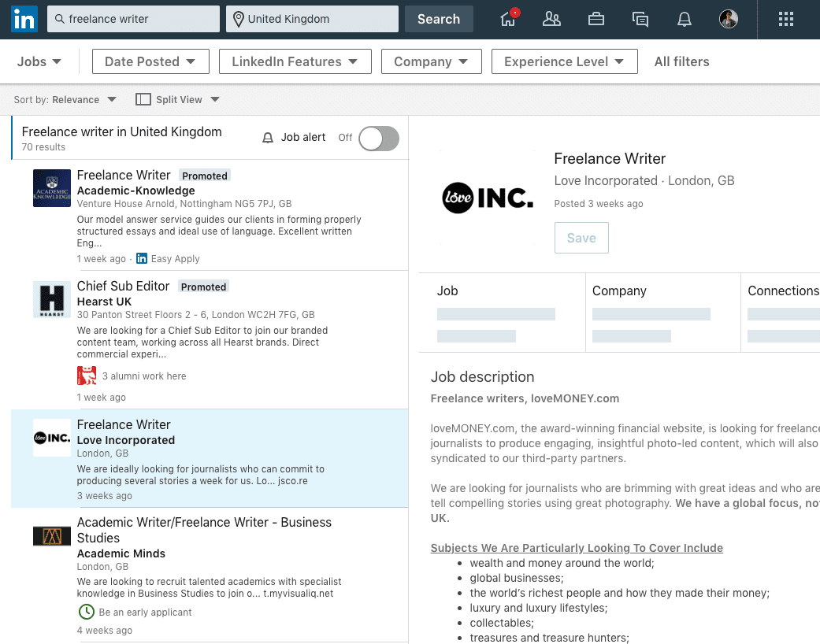Click the Search button
820x644 pixels.
[439, 19]
